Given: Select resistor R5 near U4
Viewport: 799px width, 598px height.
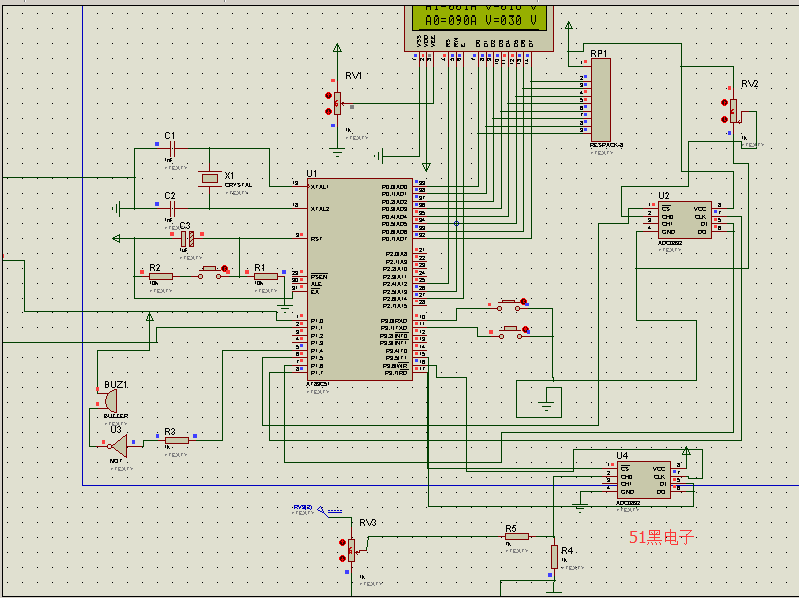Looking at the screenshot, I should coord(517,536).
